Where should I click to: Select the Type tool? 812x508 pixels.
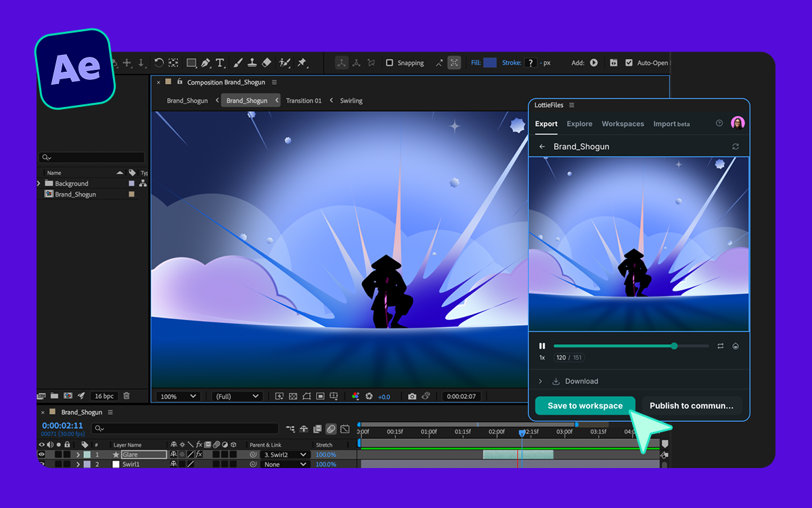coord(220,63)
